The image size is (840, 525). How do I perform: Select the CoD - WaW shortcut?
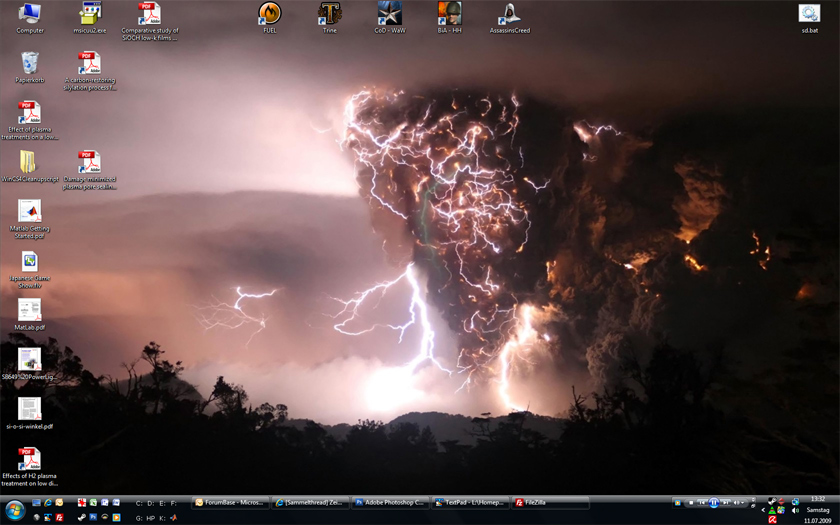(x=389, y=17)
